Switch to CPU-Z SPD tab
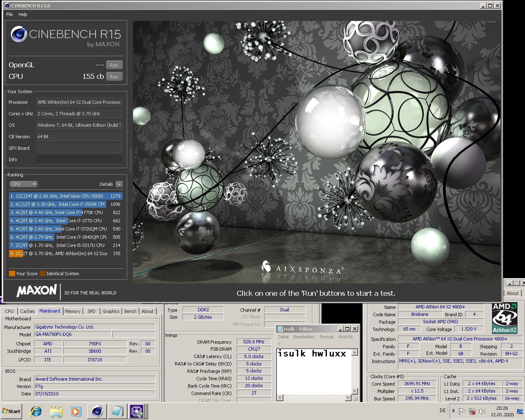525x420 pixels. [x=91, y=311]
